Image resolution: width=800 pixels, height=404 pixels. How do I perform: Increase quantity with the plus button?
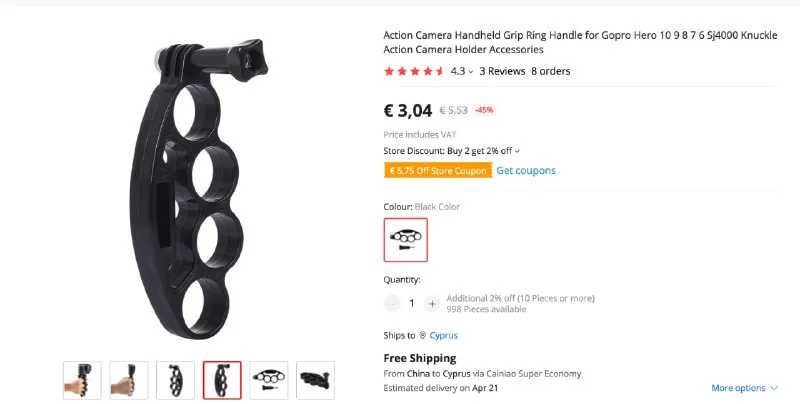432,304
